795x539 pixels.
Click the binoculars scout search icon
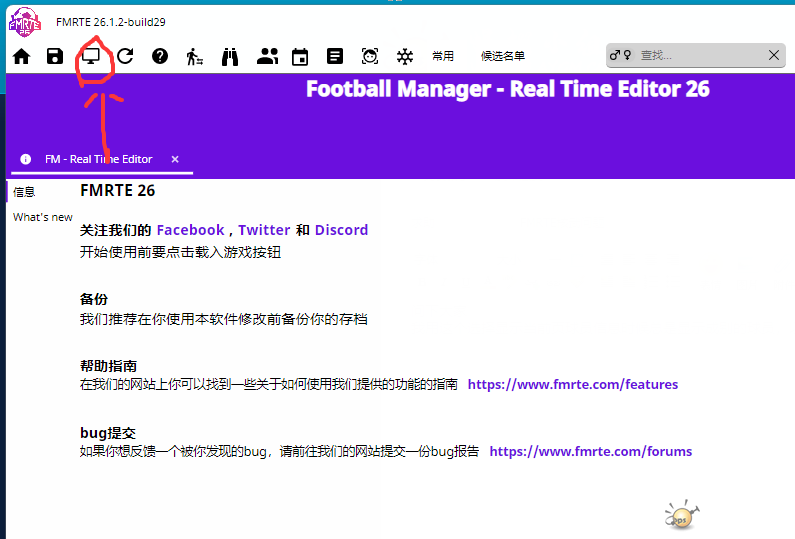[x=230, y=57]
